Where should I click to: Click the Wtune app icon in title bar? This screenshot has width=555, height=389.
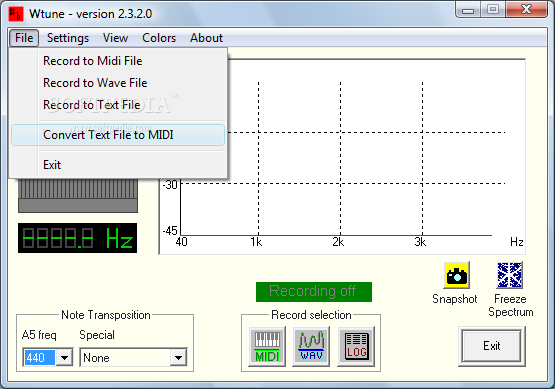tap(16, 14)
